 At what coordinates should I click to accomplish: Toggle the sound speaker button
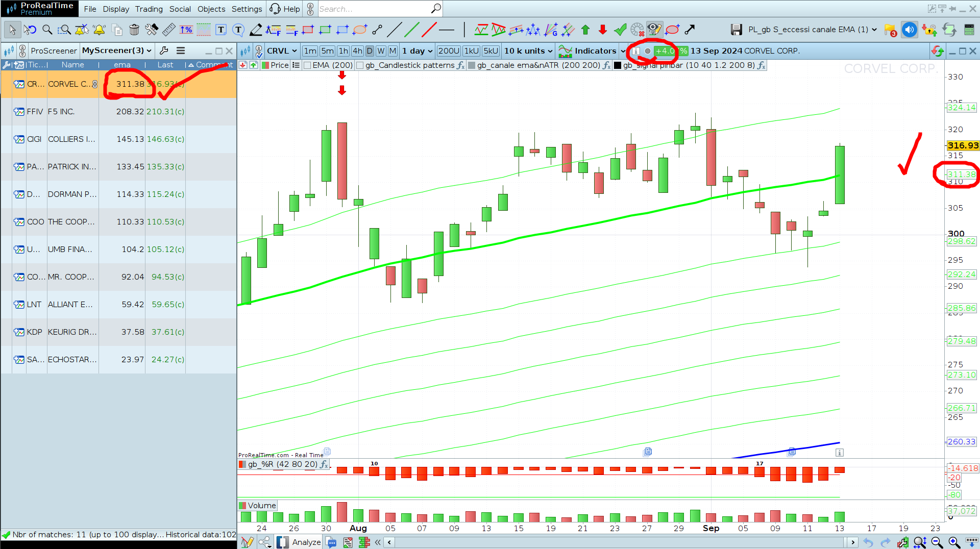coord(909,30)
